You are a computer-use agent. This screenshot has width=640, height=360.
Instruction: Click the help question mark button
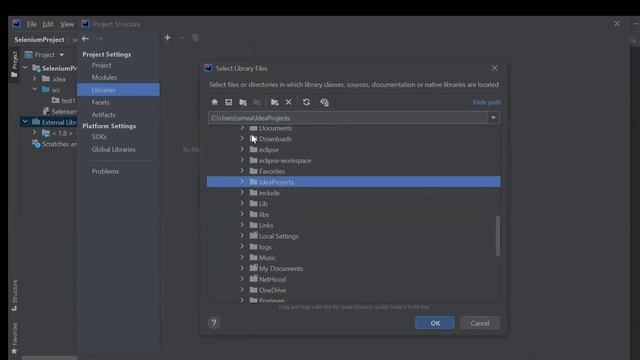[214, 323]
